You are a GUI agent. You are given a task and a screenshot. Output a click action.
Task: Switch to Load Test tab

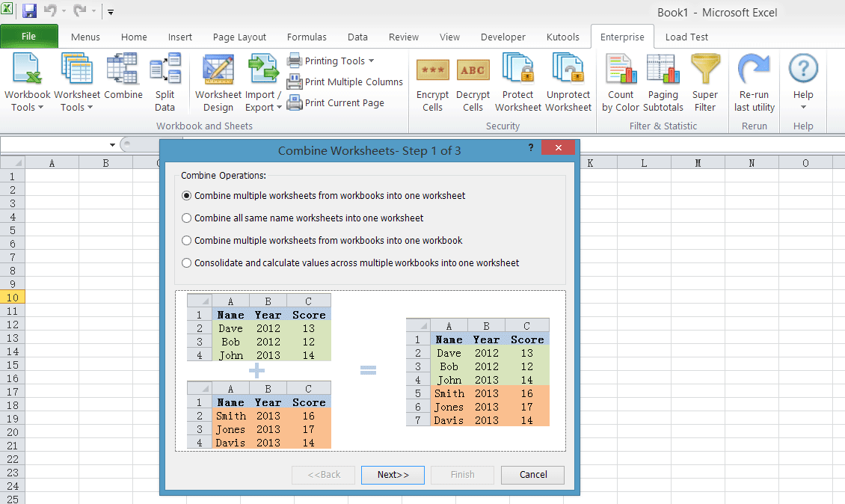click(x=686, y=37)
